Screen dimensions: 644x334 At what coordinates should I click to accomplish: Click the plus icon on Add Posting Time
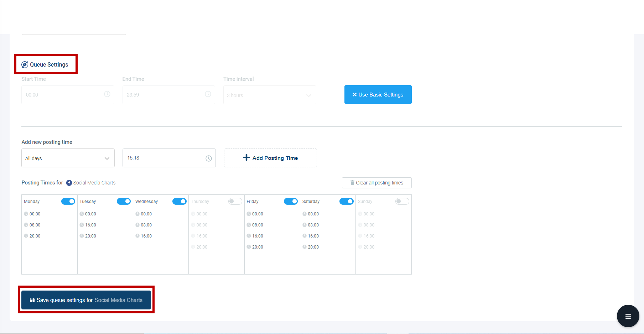[x=246, y=157]
